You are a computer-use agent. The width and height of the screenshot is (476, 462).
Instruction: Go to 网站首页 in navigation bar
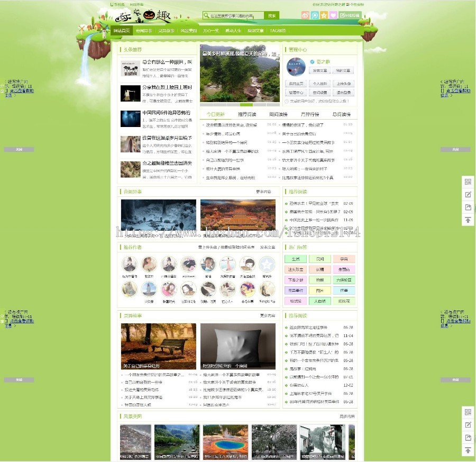[x=122, y=30]
